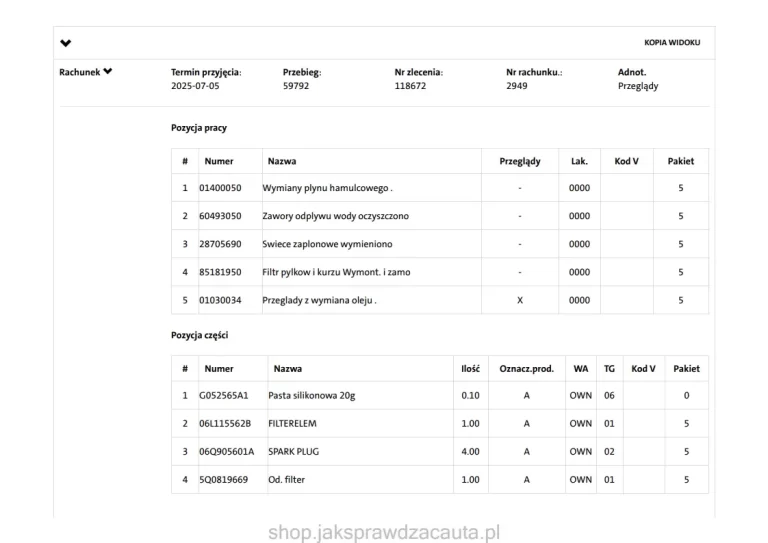The width and height of the screenshot is (768, 543).
Task: Select part number 5Q0819669
Action: 223,480
